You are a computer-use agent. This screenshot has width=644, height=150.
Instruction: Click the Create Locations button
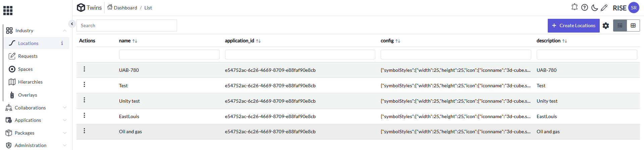tap(574, 26)
